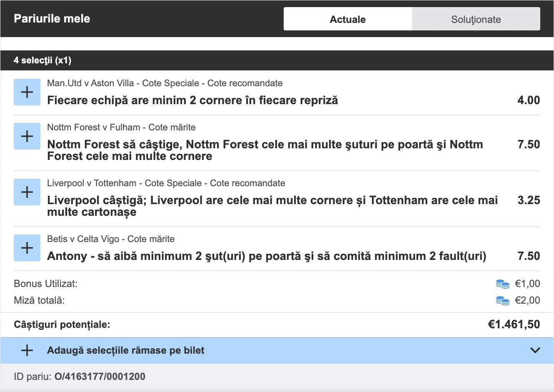Select the Antony 7.50 odds value
This screenshot has height=392, width=554.
tap(528, 256)
